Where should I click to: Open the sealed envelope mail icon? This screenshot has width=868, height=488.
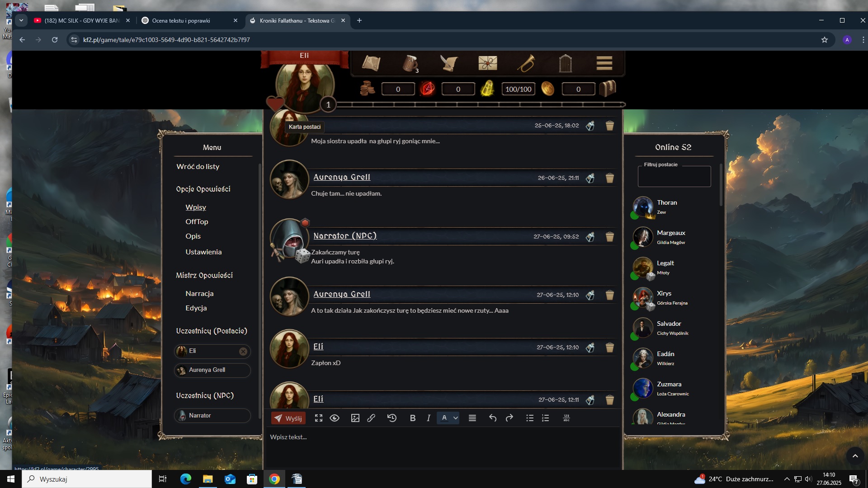click(x=488, y=63)
